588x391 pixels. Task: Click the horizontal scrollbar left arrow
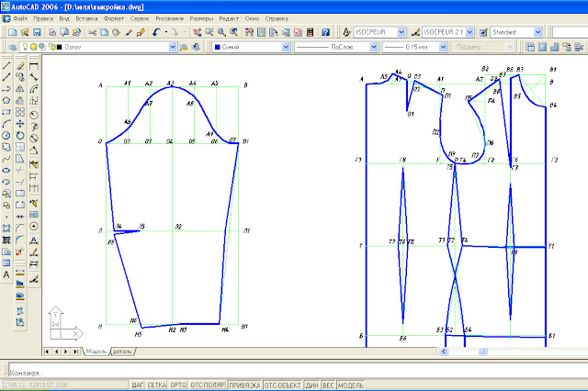[x=444, y=352]
